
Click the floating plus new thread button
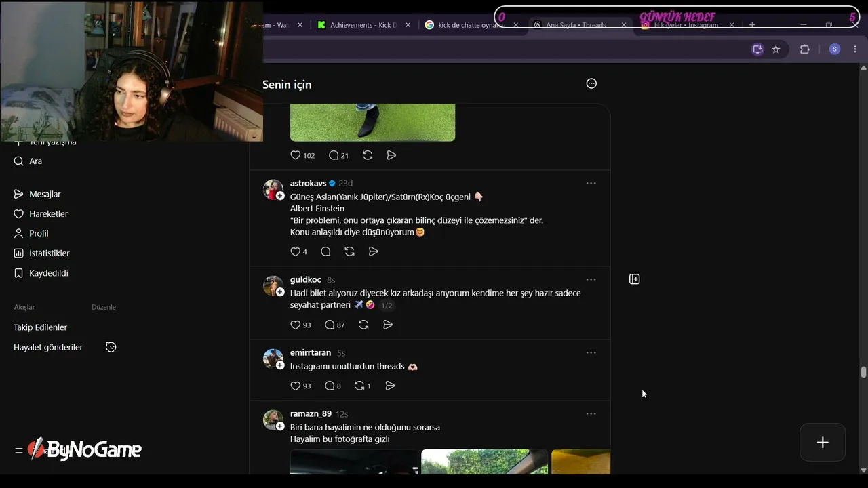tap(823, 443)
